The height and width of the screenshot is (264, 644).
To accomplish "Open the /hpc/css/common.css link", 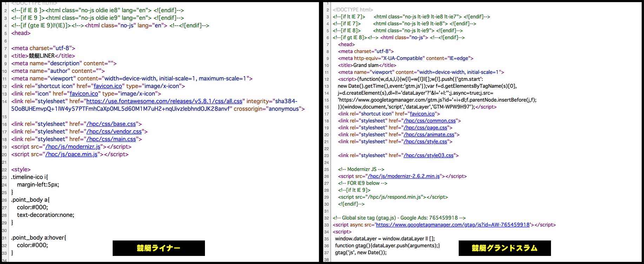I will click(x=430, y=121).
